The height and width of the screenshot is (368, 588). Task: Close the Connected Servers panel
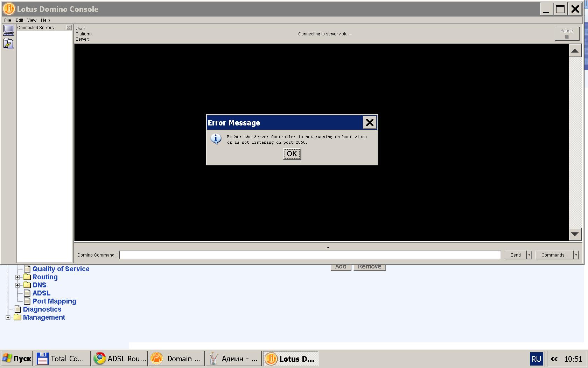click(69, 27)
